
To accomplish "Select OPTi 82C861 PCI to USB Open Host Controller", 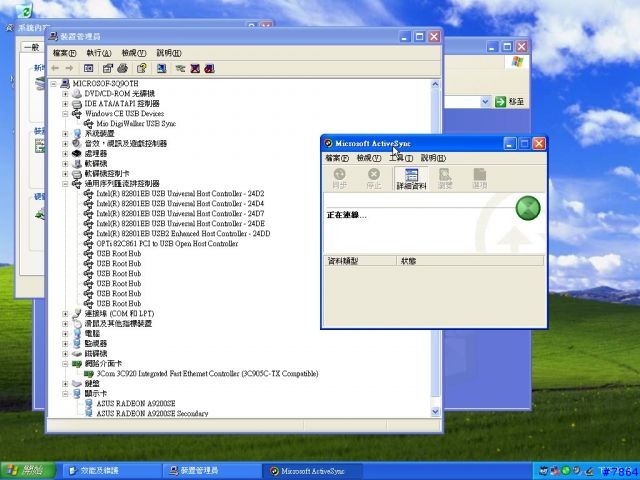I will (167, 244).
